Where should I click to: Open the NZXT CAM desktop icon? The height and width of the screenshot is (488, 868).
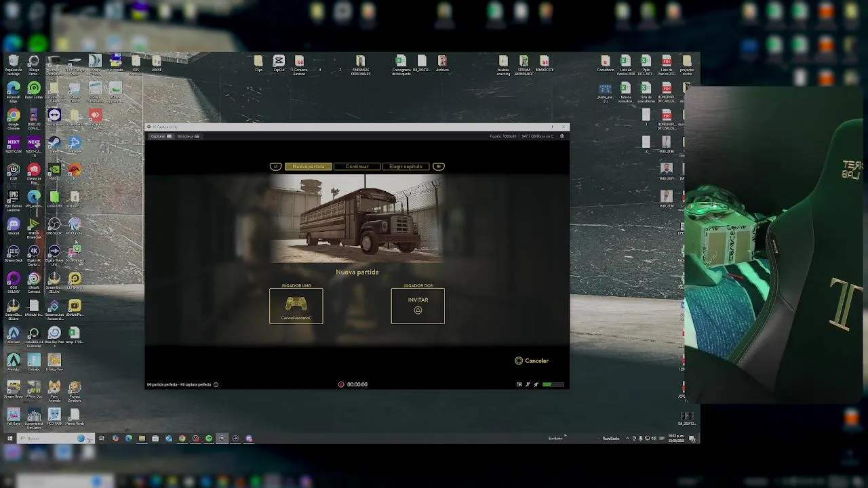[x=14, y=146]
